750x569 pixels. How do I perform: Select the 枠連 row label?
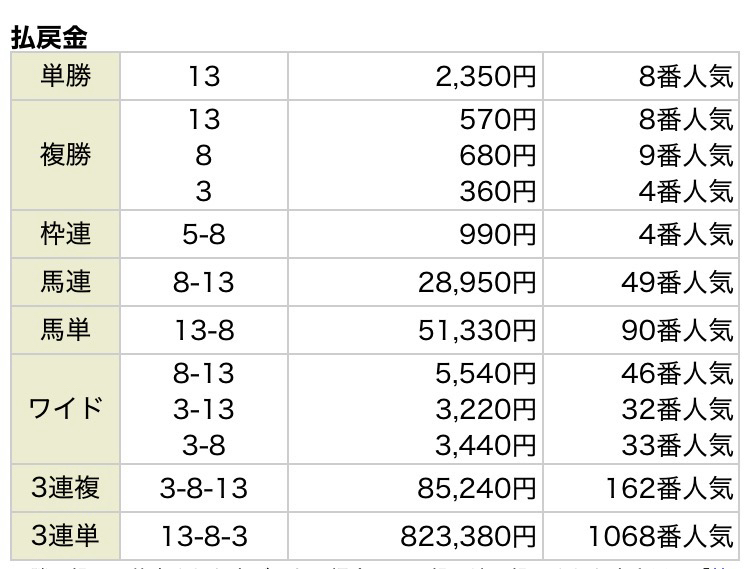[66, 234]
